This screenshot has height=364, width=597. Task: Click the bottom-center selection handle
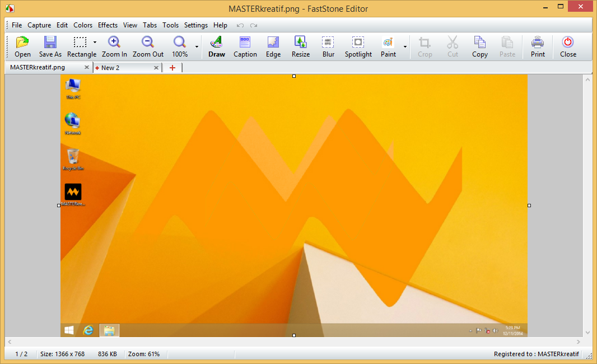(294, 335)
